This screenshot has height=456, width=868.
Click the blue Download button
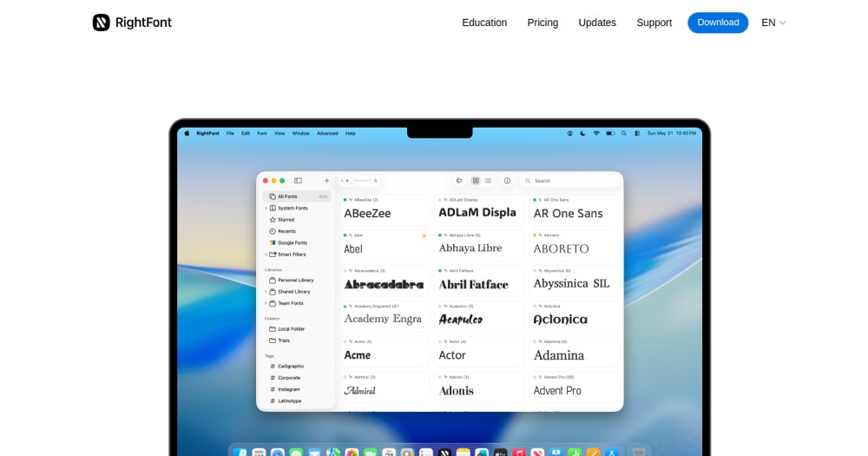(x=718, y=23)
